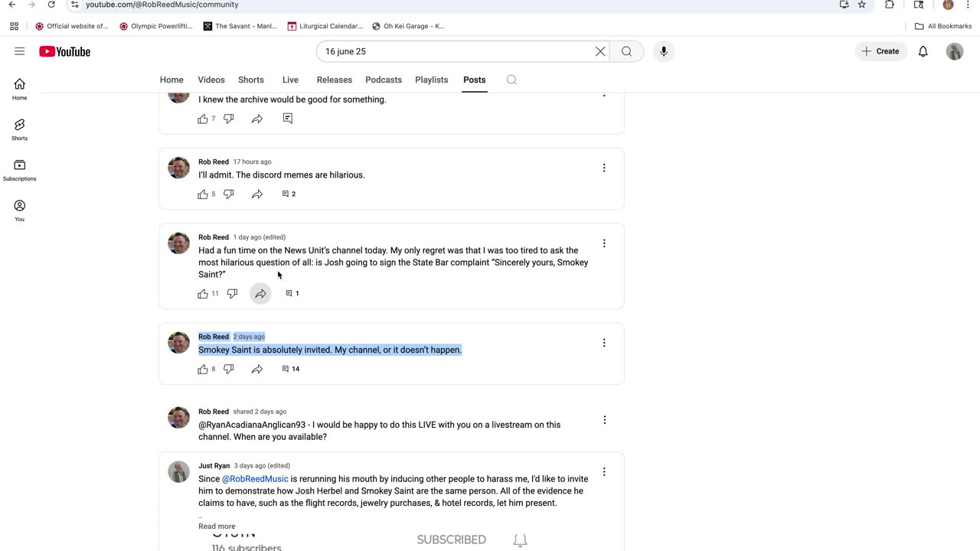This screenshot has height=551, width=980.
Task: Open the '1 day ago (edited)' timestamp
Action: [259, 237]
